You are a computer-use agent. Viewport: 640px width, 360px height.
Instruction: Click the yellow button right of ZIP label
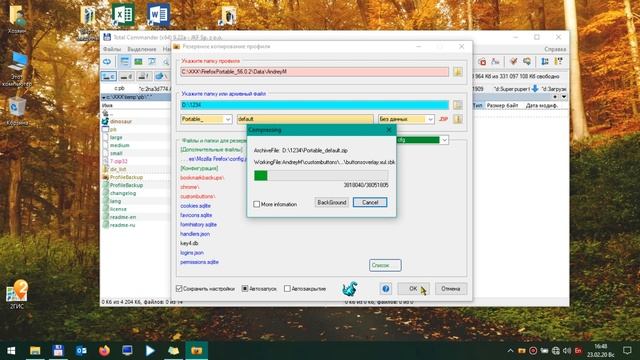(x=458, y=119)
